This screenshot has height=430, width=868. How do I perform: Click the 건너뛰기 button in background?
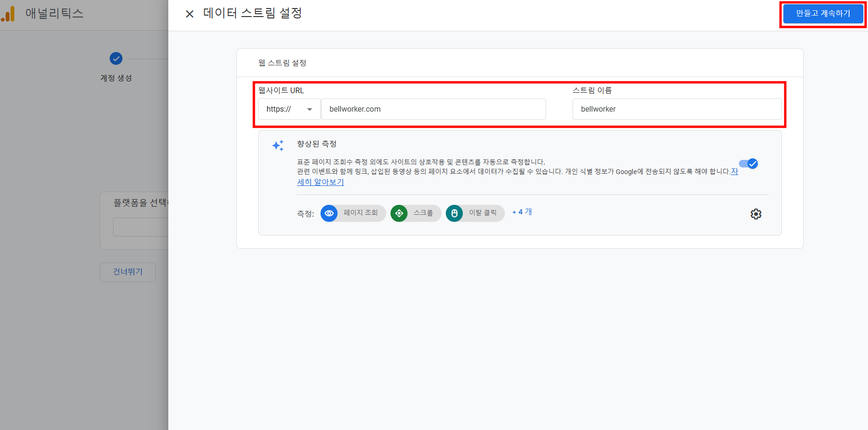point(128,272)
